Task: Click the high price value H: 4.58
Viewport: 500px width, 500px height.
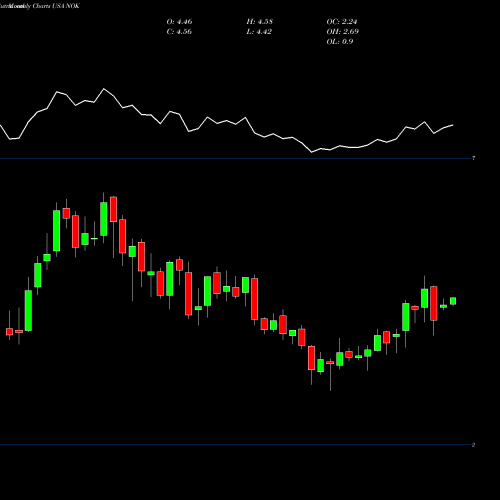Action: coord(260,22)
